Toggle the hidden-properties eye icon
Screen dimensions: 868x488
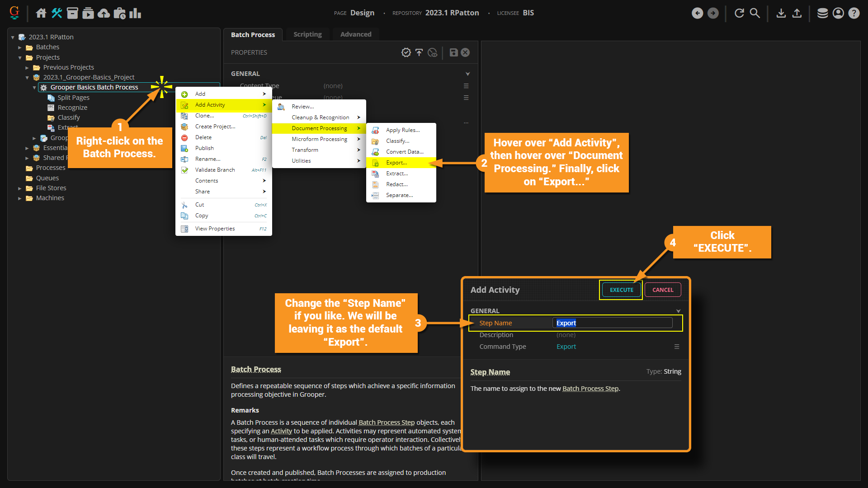(433, 52)
